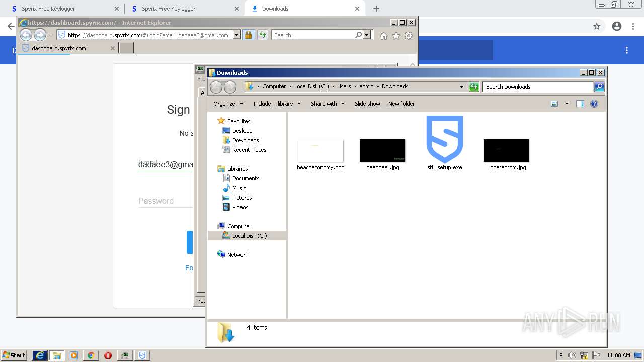Viewport: 644px width, 362px height.
Task: Expand the arrow after Users breadcrumb
Action: tap(355, 86)
